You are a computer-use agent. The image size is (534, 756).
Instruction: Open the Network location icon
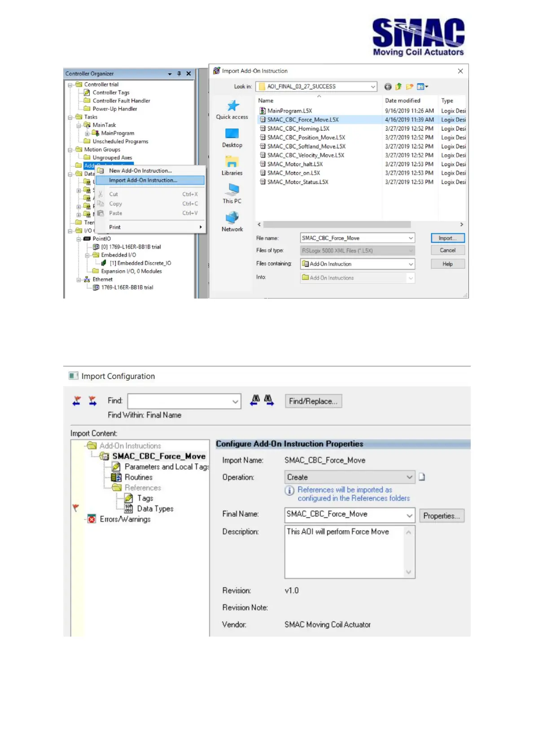click(232, 218)
